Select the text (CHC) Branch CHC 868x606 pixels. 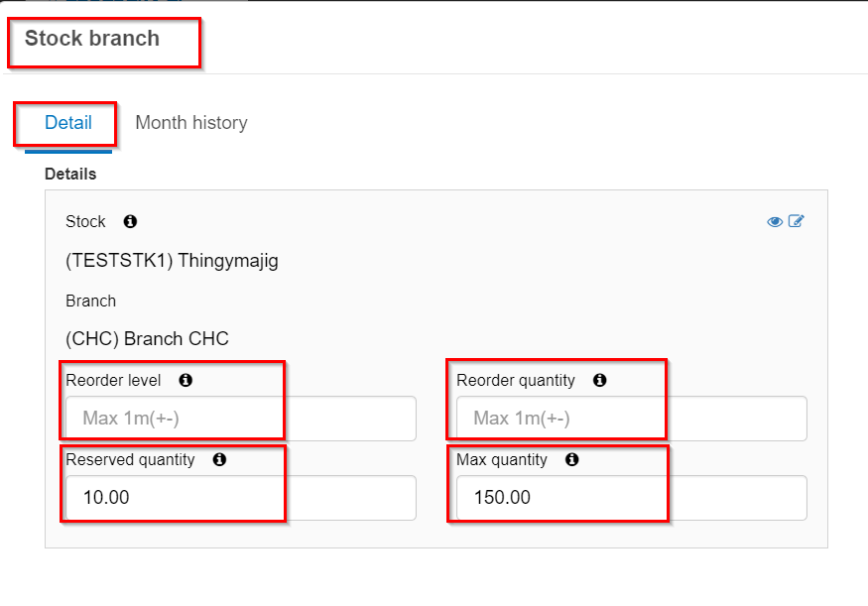(147, 338)
